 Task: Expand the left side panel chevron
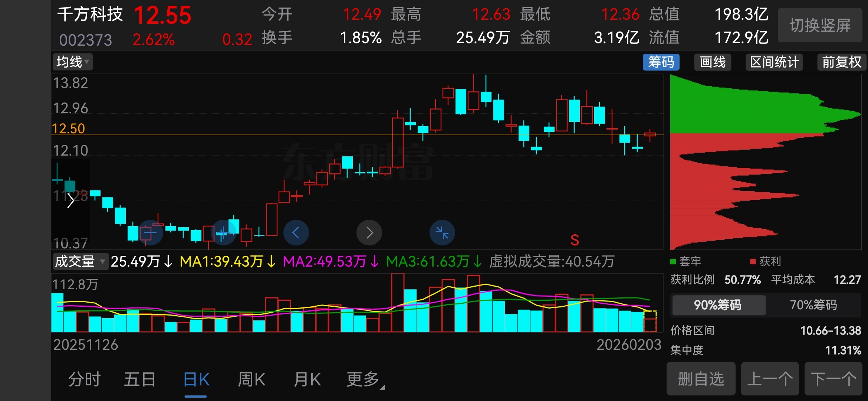70,200
